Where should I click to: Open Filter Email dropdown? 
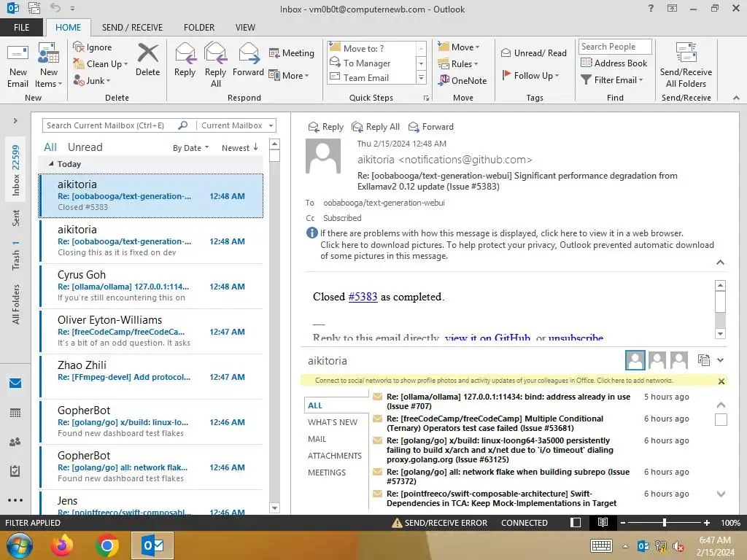612,80
